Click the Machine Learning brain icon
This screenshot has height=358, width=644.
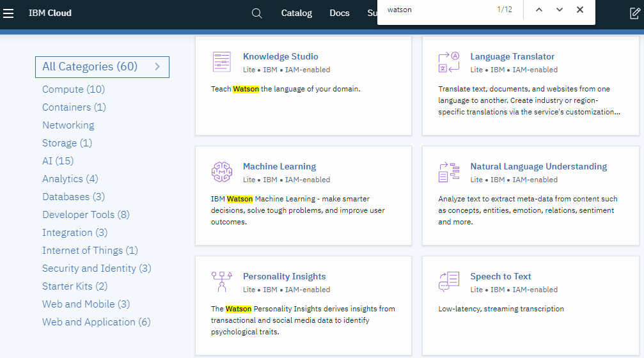point(222,171)
